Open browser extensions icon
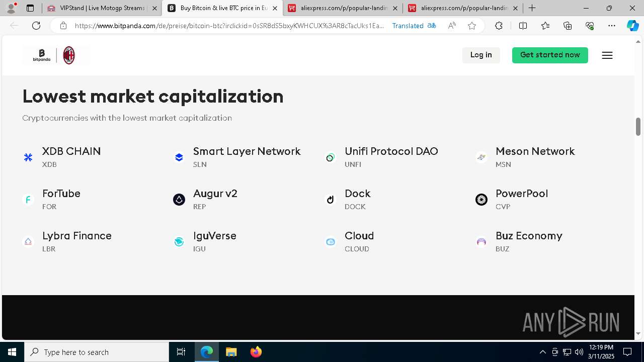Viewport: 644px width, 362px height. [x=499, y=26]
